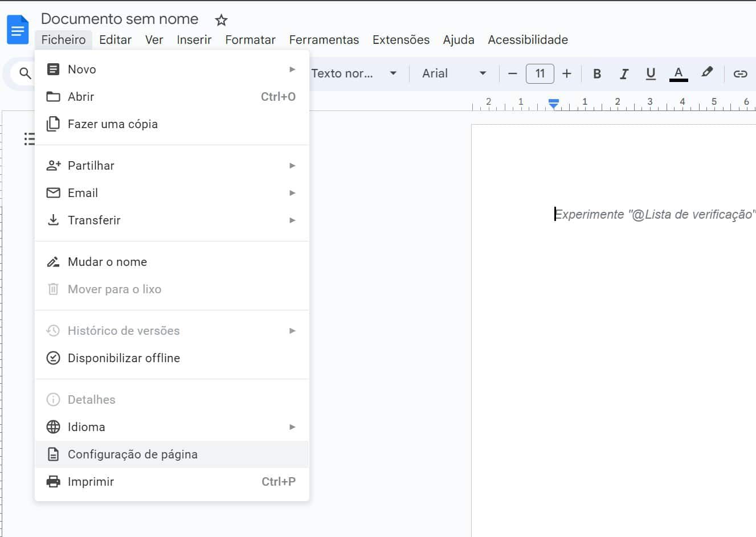Click the Fazer uma cópia icon

tap(53, 124)
